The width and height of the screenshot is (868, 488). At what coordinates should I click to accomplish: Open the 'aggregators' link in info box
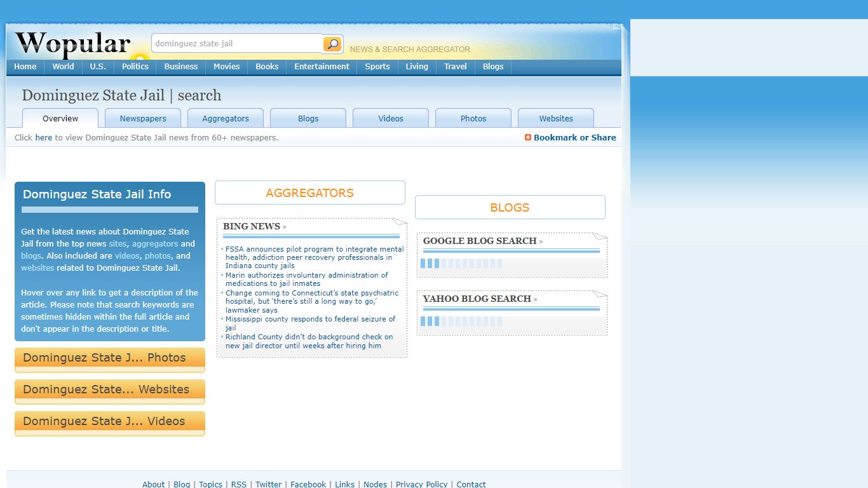click(x=155, y=244)
